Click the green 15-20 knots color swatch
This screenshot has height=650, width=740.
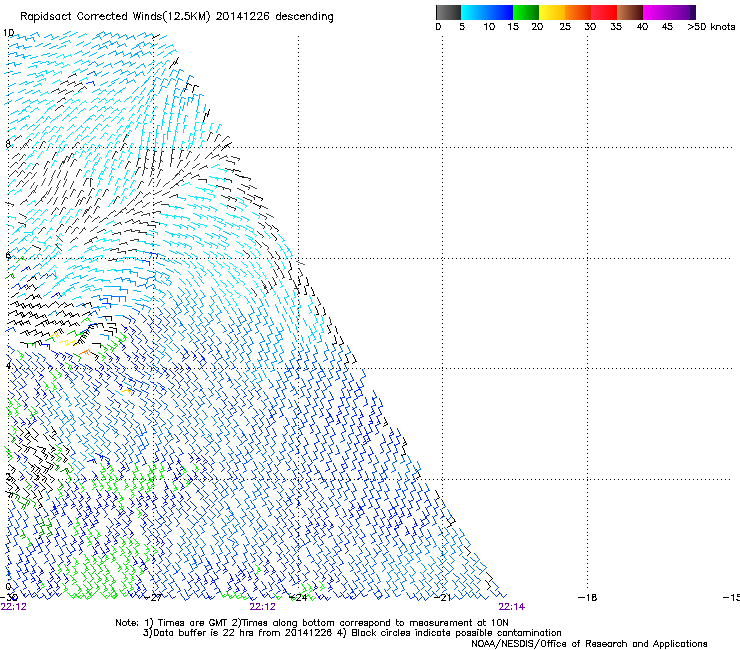(x=526, y=12)
